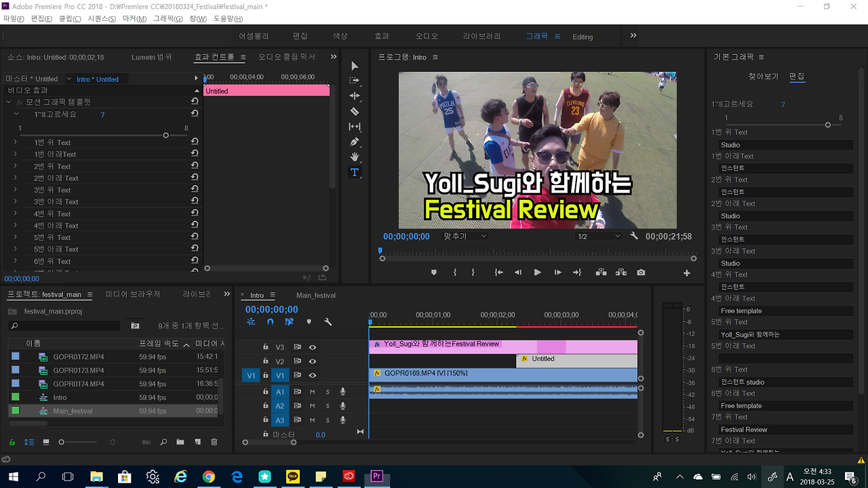Click Mark In in the Program monitor

coord(455,272)
